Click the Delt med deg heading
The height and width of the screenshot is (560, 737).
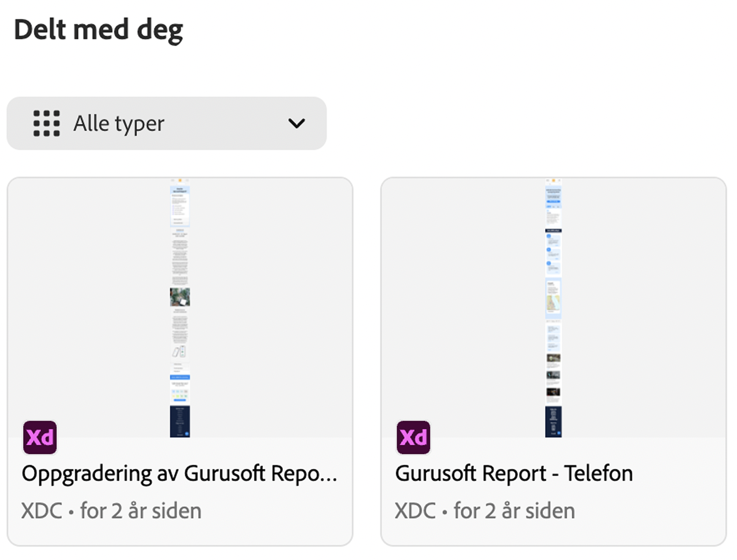pos(99,30)
